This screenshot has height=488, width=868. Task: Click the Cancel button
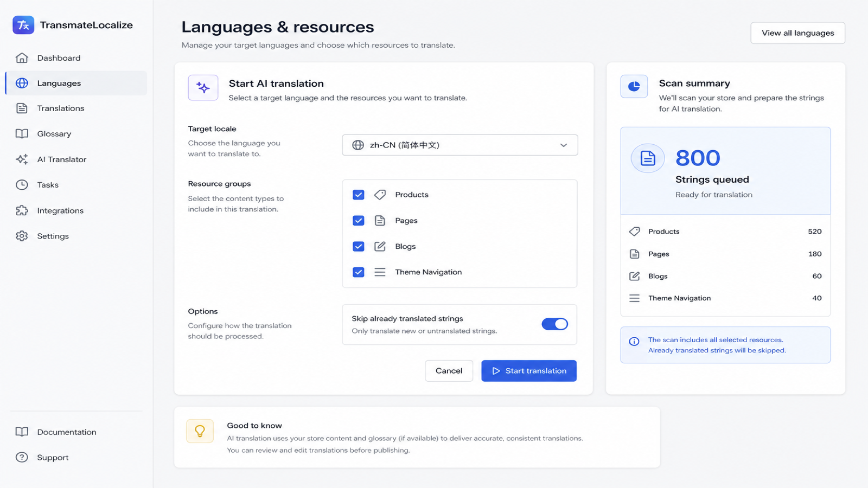pos(449,371)
